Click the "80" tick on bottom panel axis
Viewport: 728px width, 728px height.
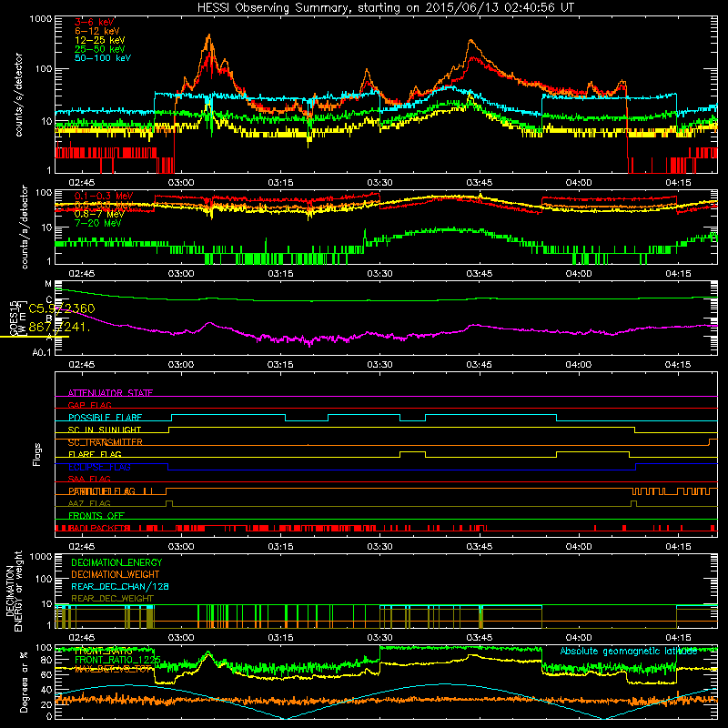click(46, 660)
